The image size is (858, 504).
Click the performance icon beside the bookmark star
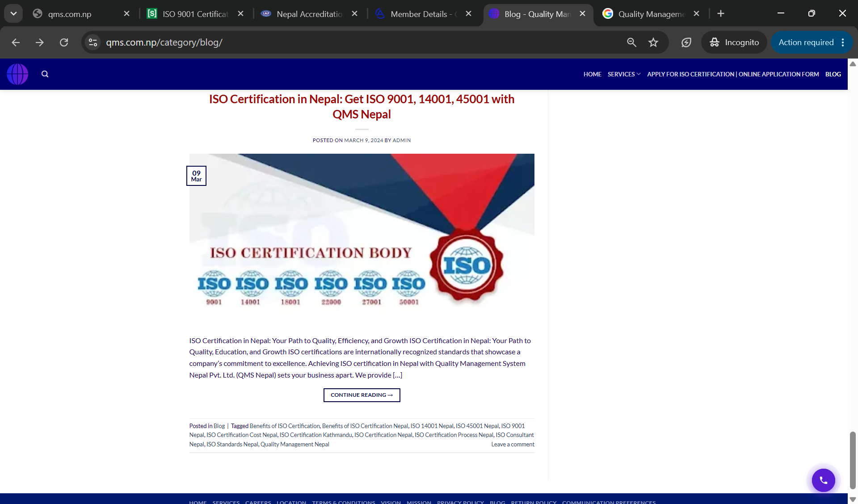click(686, 42)
